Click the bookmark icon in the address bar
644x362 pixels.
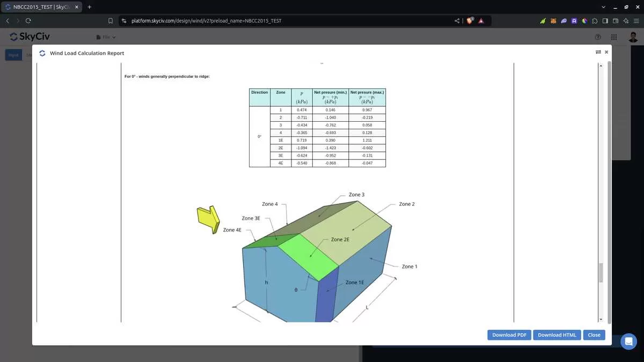coord(111,20)
